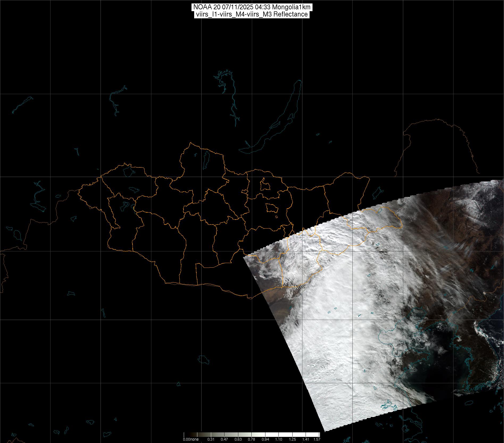Click the 1.57 value on the color scale
The height and width of the screenshot is (443, 504).
pyautogui.click(x=317, y=439)
